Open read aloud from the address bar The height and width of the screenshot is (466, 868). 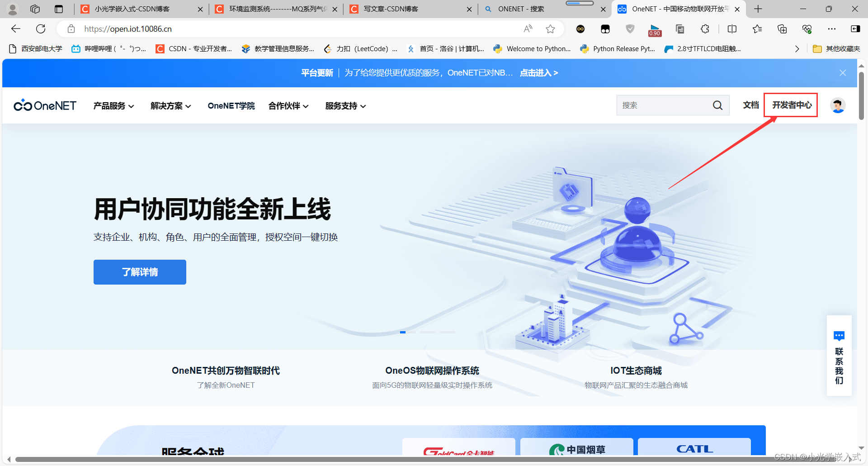click(528, 29)
